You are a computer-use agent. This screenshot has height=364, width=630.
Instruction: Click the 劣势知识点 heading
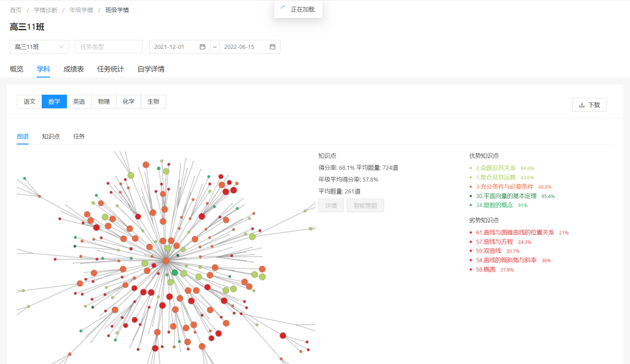tap(484, 220)
